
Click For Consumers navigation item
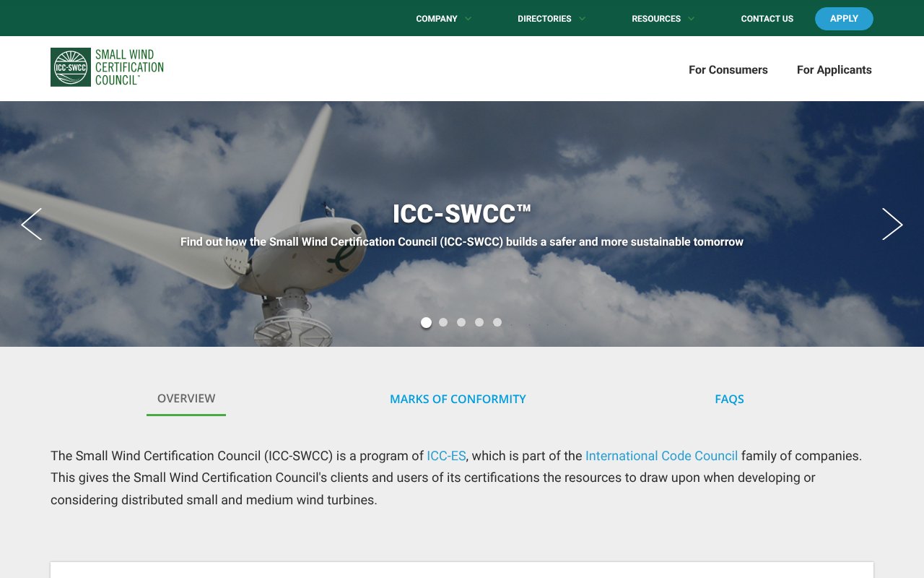728,69
